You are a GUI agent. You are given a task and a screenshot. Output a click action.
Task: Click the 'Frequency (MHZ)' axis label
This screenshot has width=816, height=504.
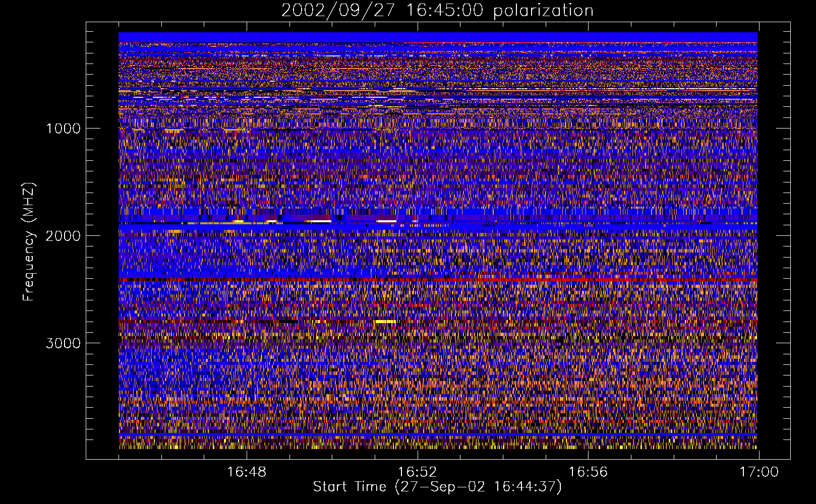point(29,242)
